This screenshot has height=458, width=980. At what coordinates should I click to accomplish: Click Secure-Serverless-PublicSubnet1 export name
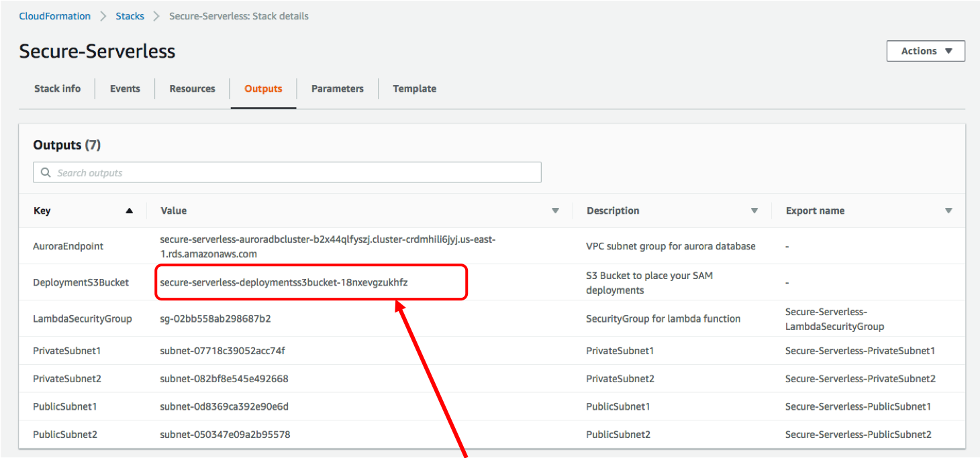point(858,406)
